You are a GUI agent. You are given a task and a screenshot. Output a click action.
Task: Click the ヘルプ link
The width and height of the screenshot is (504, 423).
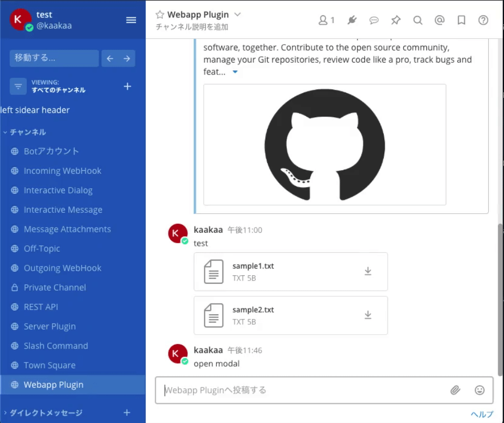point(482,414)
